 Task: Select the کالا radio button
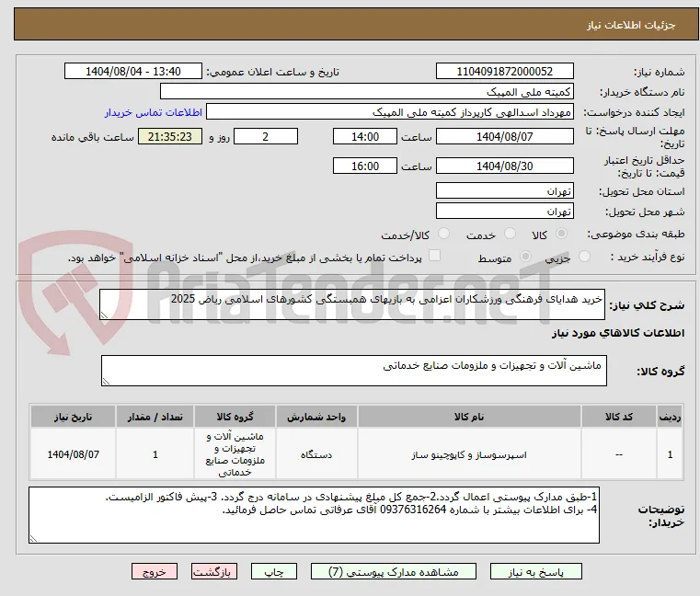point(562,234)
